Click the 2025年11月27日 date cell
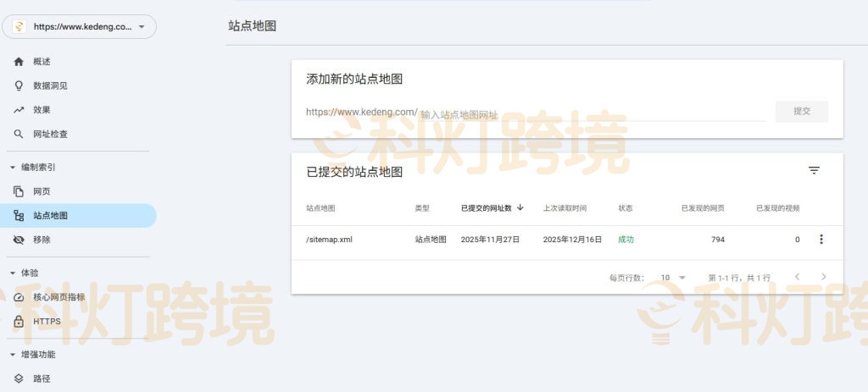Image resolution: width=868 pixels, height=392 pixels. pos(490,240)
